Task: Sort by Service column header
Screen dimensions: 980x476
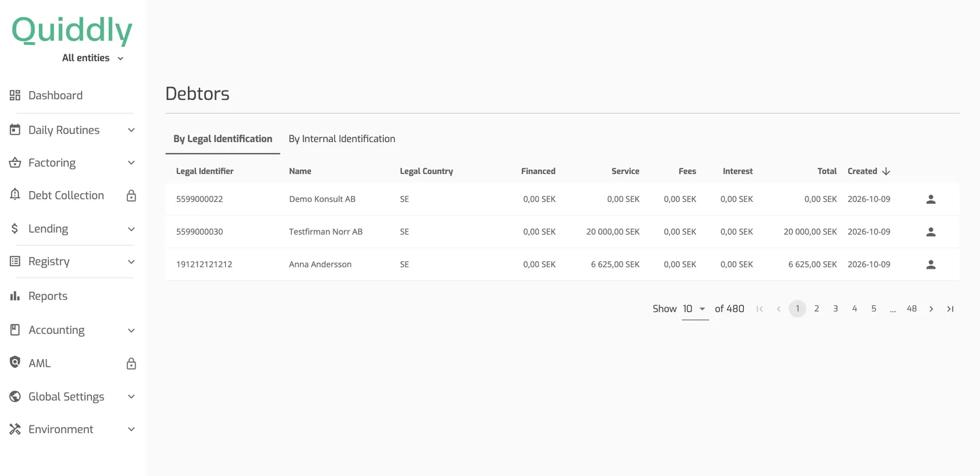Action: [625, 171]
